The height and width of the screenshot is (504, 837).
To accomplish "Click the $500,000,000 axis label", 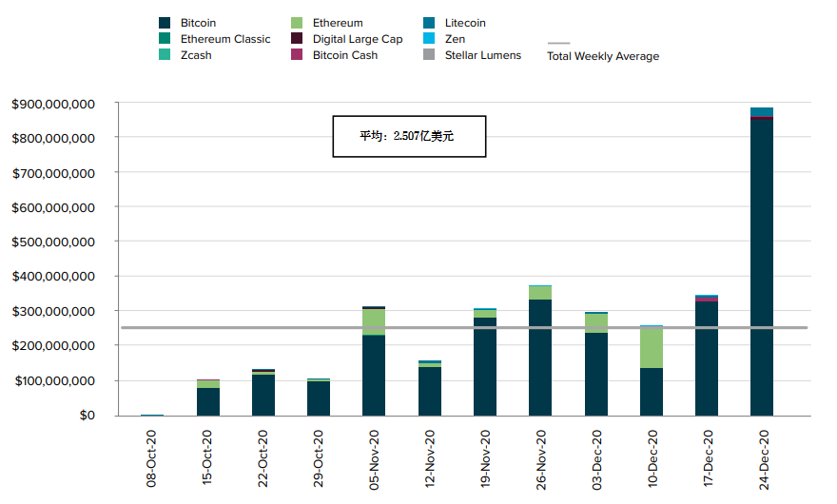I will tap(53, 242).
